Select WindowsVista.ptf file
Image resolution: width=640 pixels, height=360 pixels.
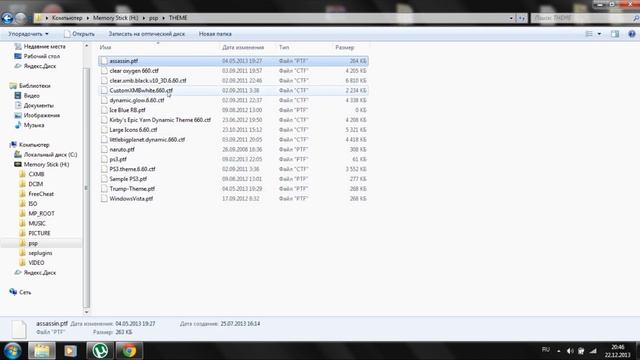click(x=233, y=198)
